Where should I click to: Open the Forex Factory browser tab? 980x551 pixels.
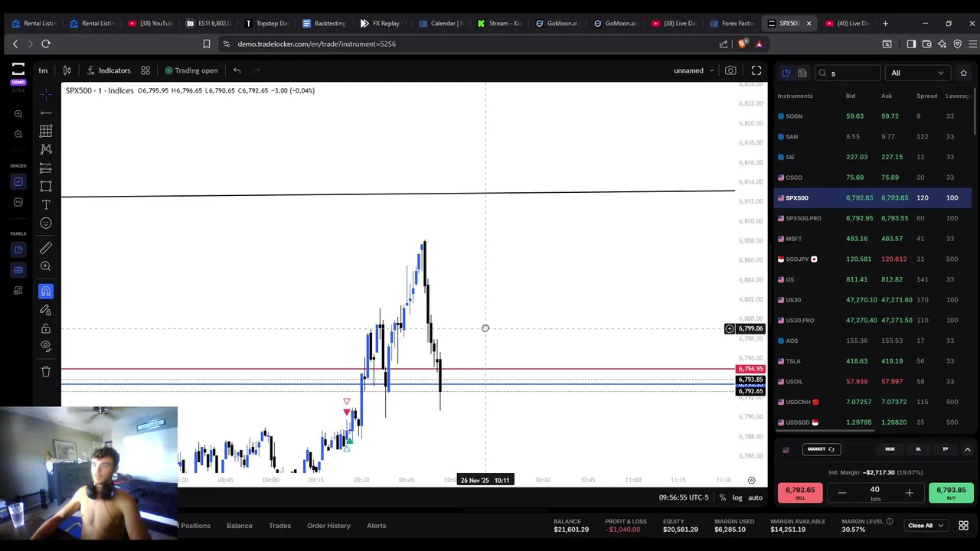(x=731, y=23)
